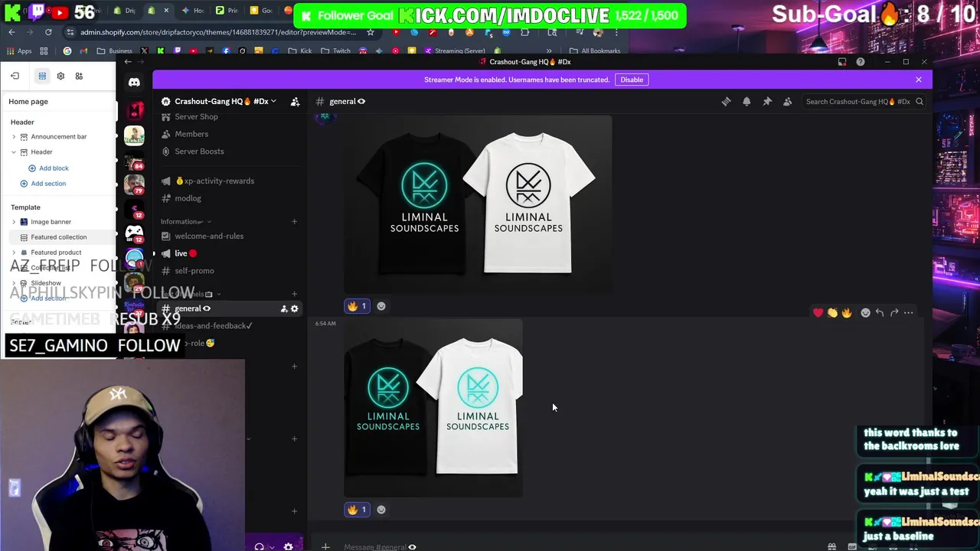Expand Image banner section
The image size is (980, 551).
14,222
